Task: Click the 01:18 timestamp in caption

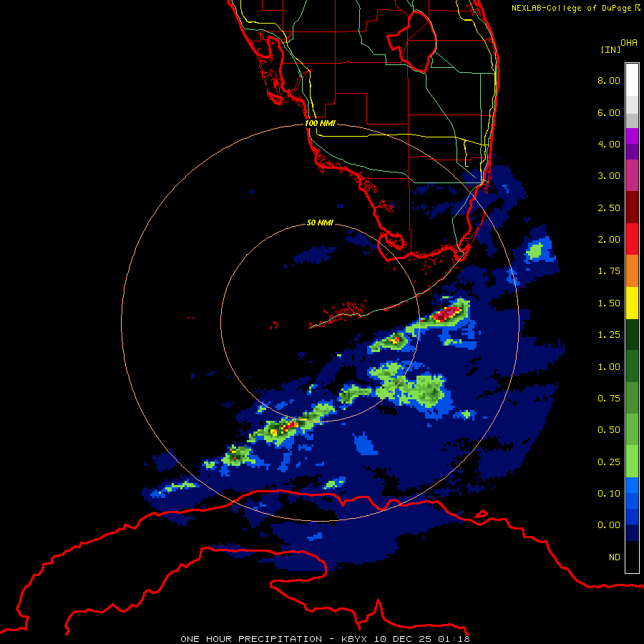Action: 454,639
